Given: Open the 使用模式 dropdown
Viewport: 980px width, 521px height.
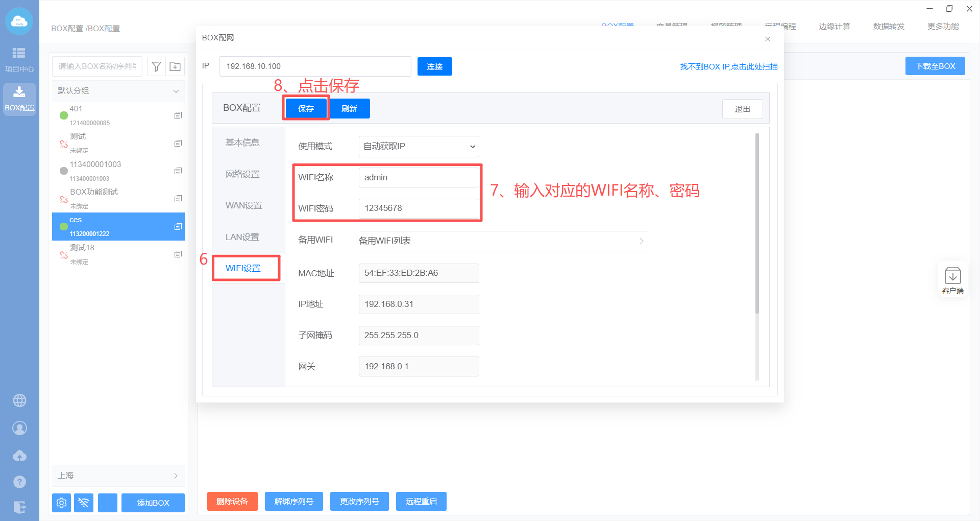Looking at the screenshot, I should point(419,147).
